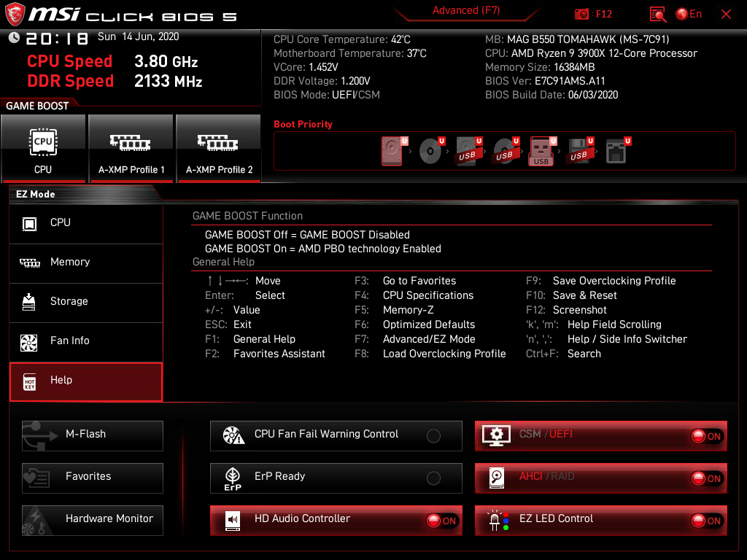Select the USB floppy boot device icon
The width and height of the screenshot is (747, 560).
tap(580, 151)
